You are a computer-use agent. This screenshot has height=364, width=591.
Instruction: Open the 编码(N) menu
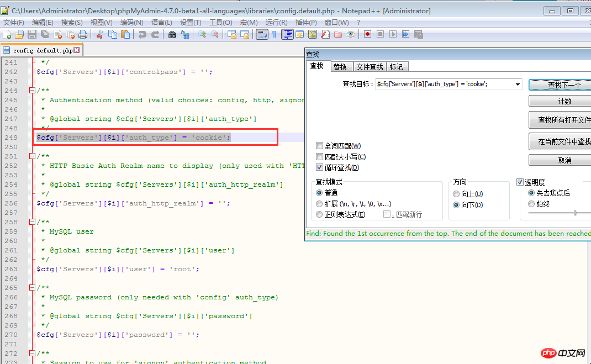132,23
